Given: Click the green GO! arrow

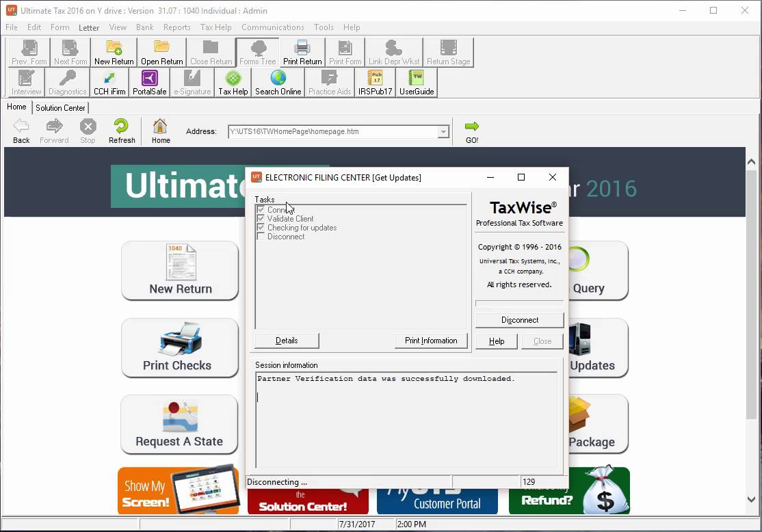Looking at the screenshot, I should point(472,127).
